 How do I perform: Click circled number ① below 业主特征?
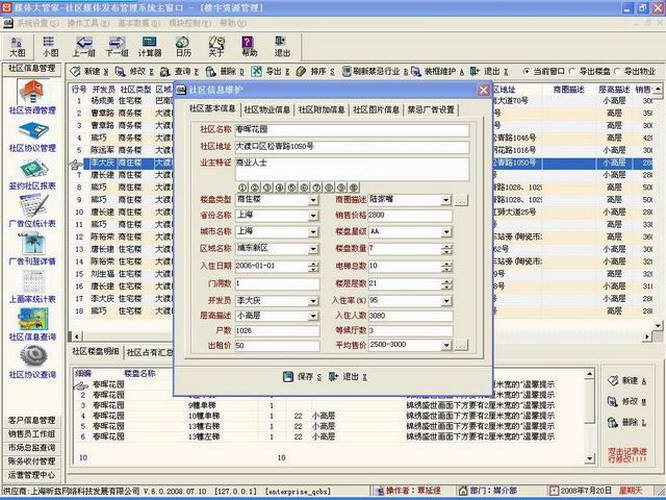pos(243,187)
